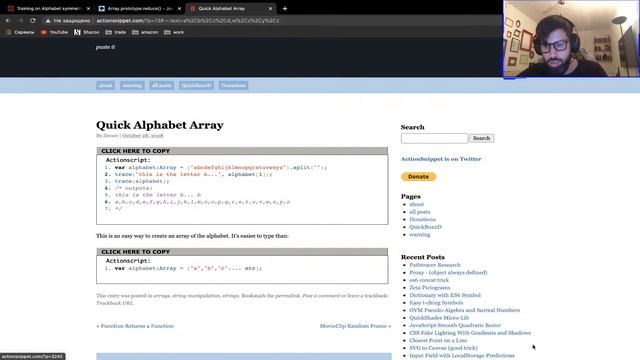Close the Quick Alphabet Array tab

(270, 8)
